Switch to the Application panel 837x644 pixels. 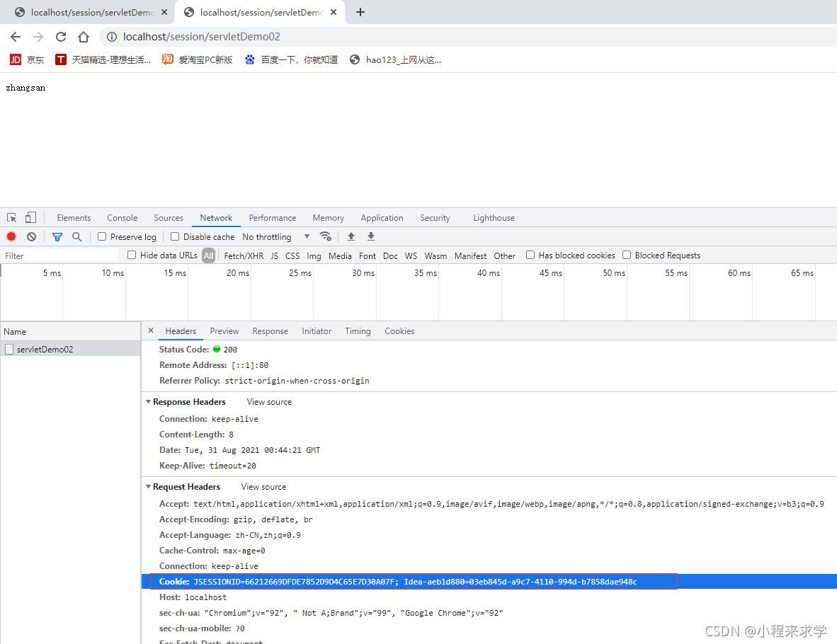tap(382, 217)
